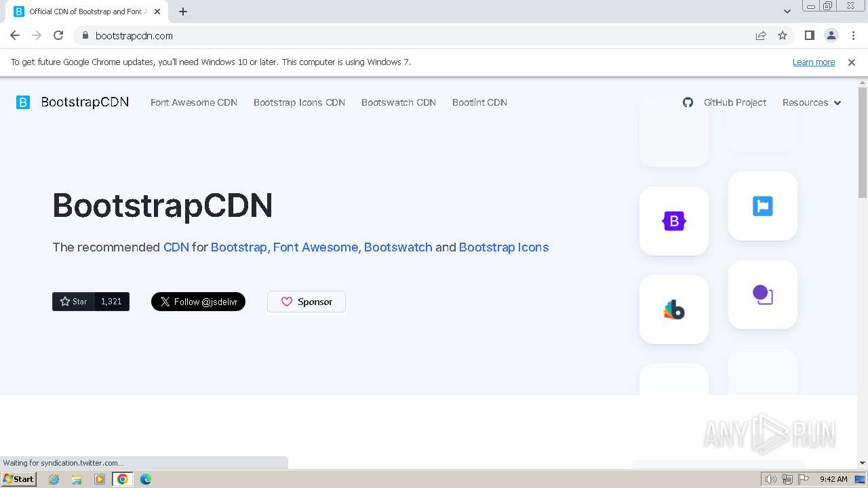This screenshot has width=868, height=488.
Task: Open a new browser tab
Action: pos(183,12)
